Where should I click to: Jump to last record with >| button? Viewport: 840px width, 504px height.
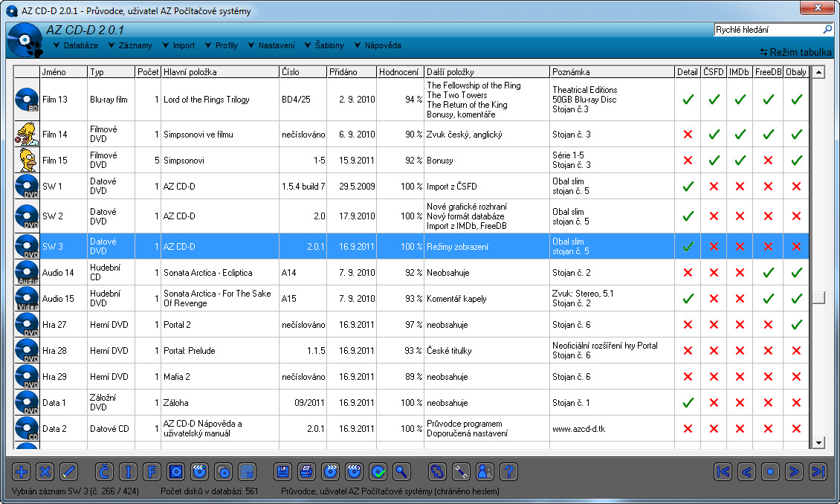818,472
